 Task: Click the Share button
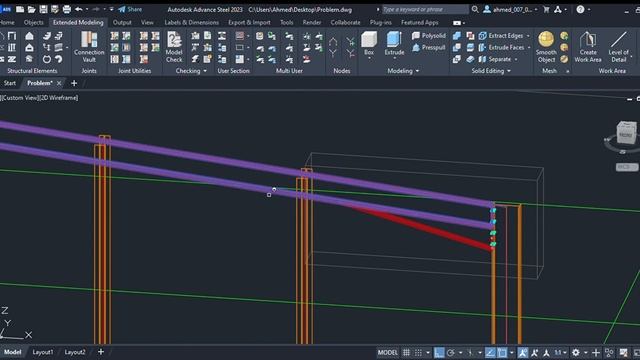130,9
